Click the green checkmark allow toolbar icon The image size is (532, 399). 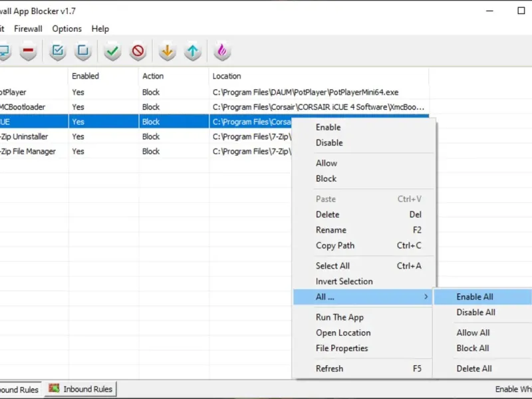(113, 51)
